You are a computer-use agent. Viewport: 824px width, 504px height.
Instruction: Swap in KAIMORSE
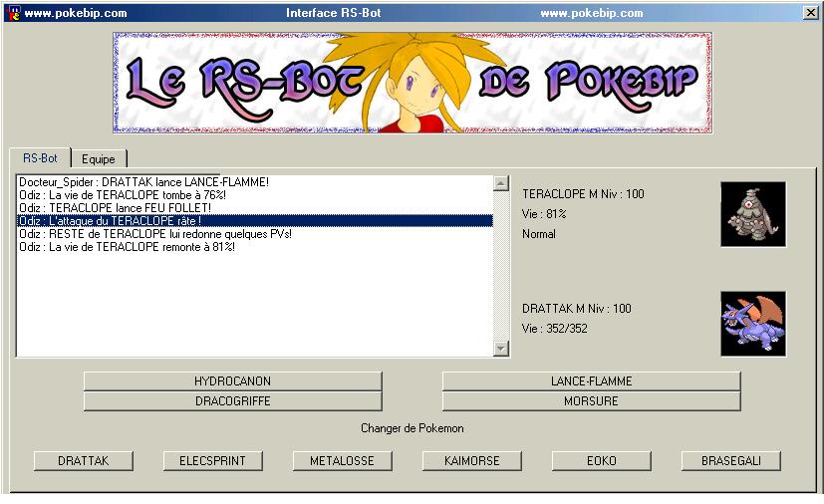click(x=472, y=461)
